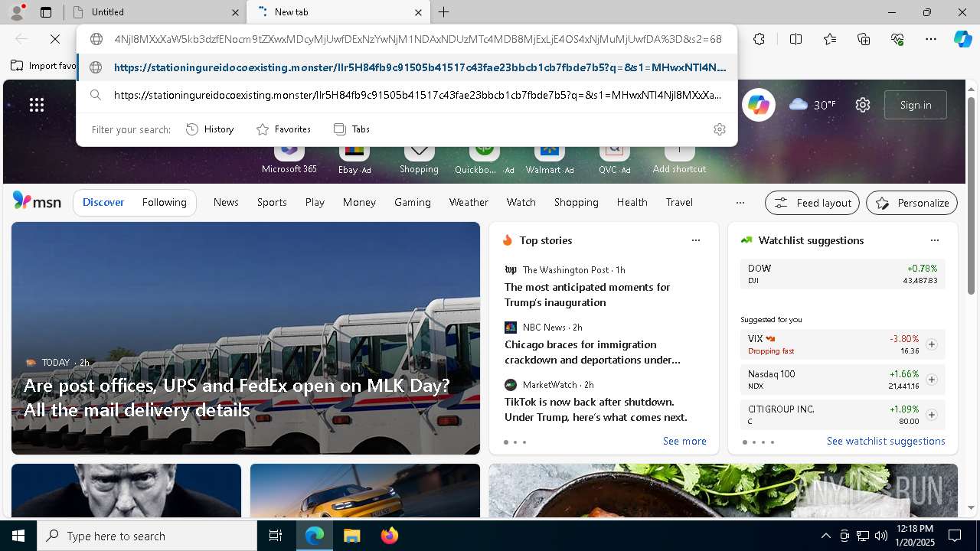980x551 pixels.
Task: Open Settings and more ellipsis menu
Action: 931,39
